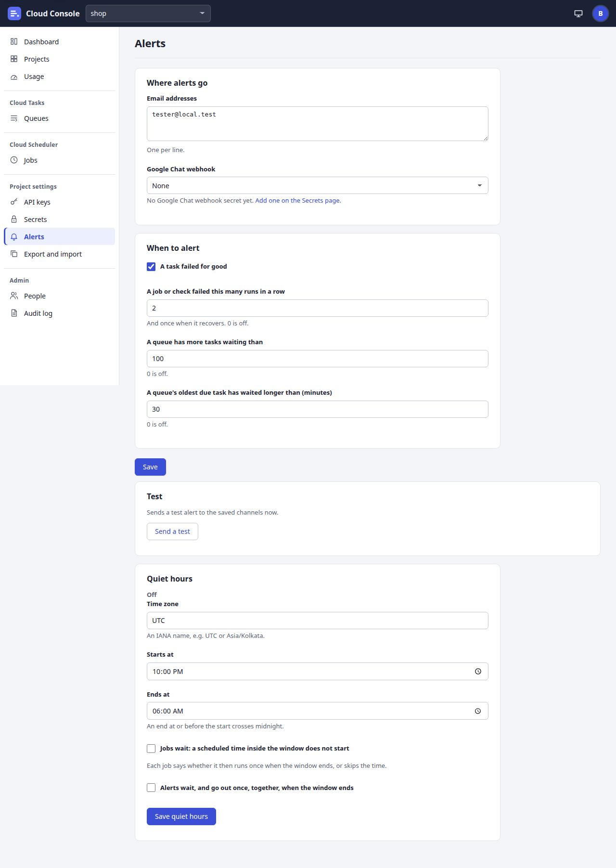
Task: Open the user avatar B menu
Action: pyautogui.click(x=600, y=13)
